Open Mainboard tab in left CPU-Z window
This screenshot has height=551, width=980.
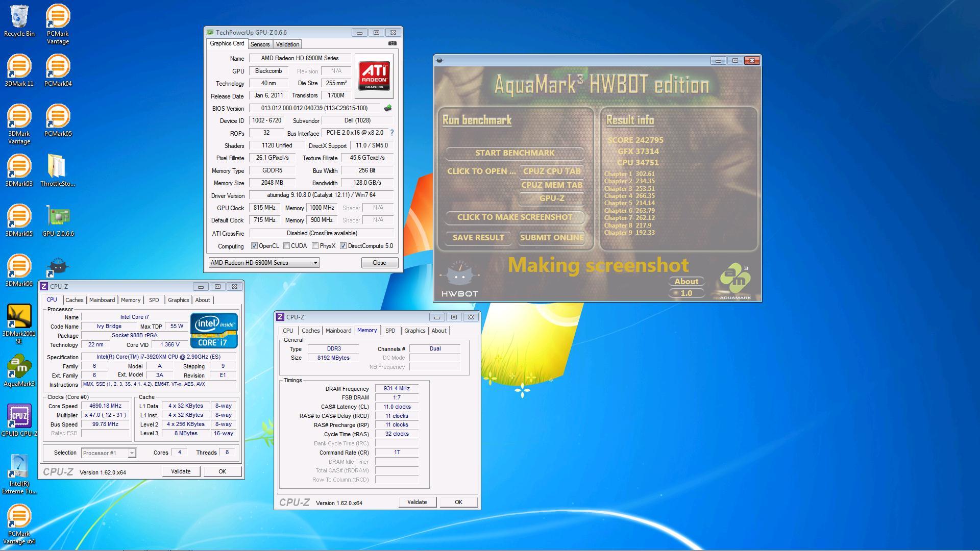tap(102, 300)
